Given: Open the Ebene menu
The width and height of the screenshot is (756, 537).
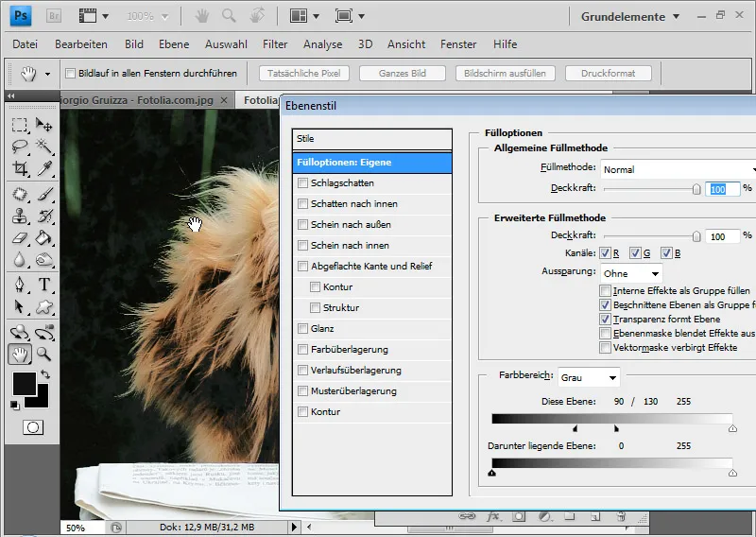Looking at the screenshot, I should click(x=174, y=44).
